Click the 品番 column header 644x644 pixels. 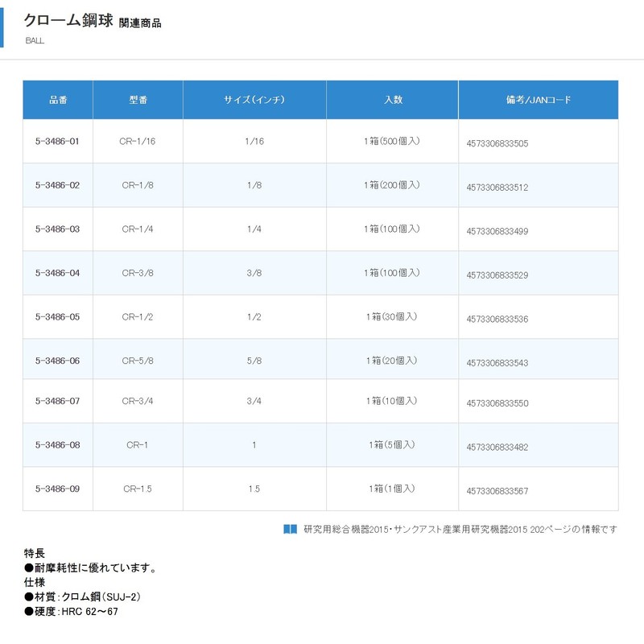coord(58,101)
